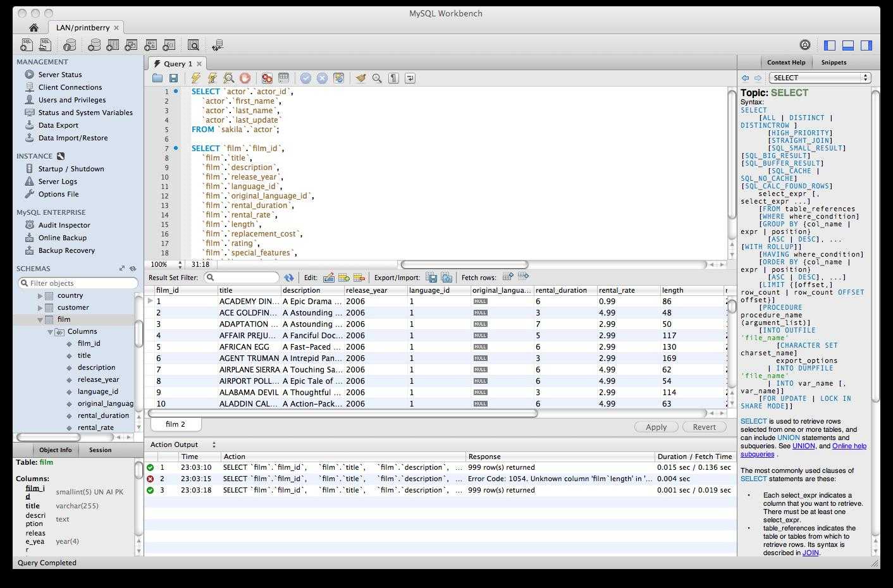Click the Revert button
Screen dimensions: 893x588
[x=704, y=427]
